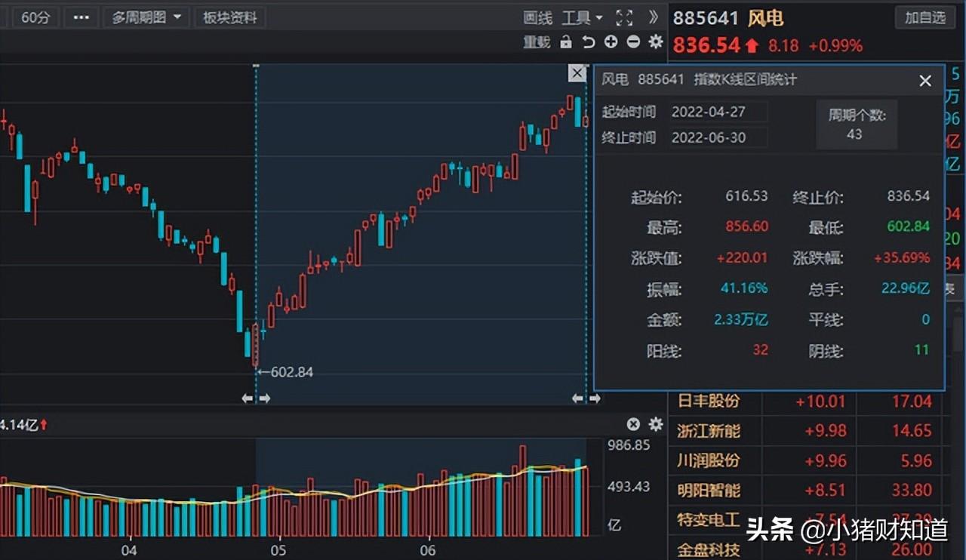Zoom in using the plus icon
Image resolution: width=966 pixels, height=560 pixels.
tap(610, 43)
